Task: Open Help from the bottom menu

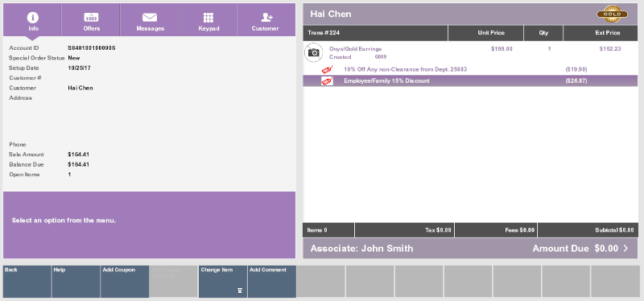Action: pyautogui.click(x=76, y=282)
